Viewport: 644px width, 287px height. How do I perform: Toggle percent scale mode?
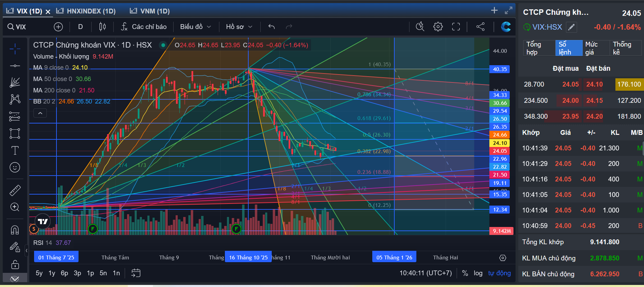pyautogui.click(x=465, y=273)
